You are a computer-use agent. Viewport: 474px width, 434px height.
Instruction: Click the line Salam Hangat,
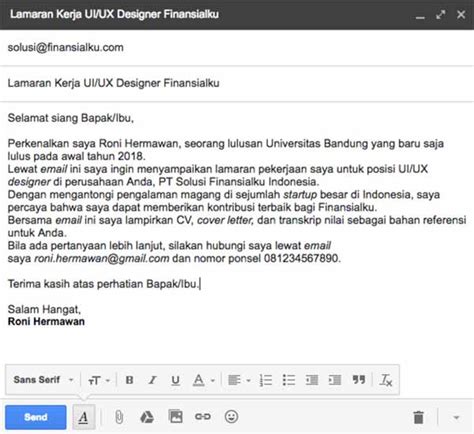pyautogui.click(x=44, y=309)
